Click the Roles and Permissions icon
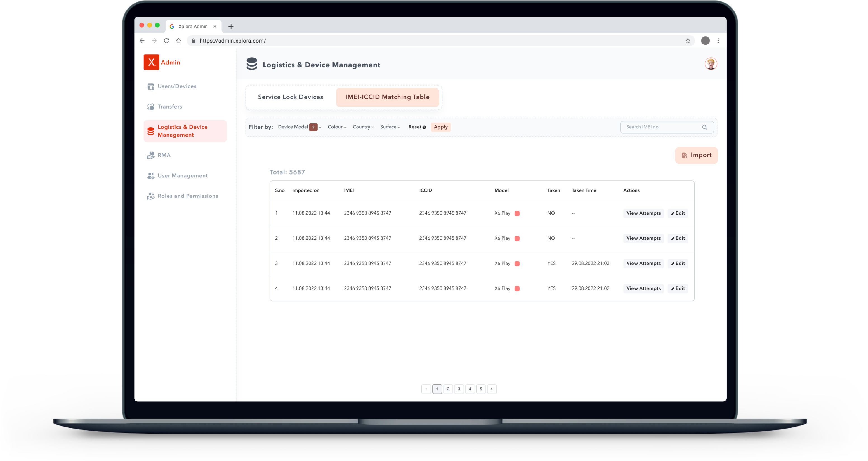Viewport: 868px width, 461px height. tap(151, 196)
